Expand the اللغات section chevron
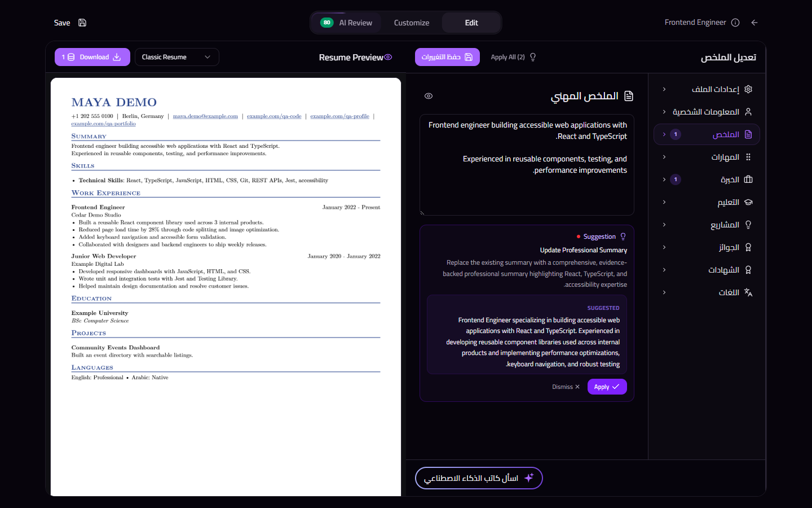The width and height of the screenshot is (812, 508). 664,292
